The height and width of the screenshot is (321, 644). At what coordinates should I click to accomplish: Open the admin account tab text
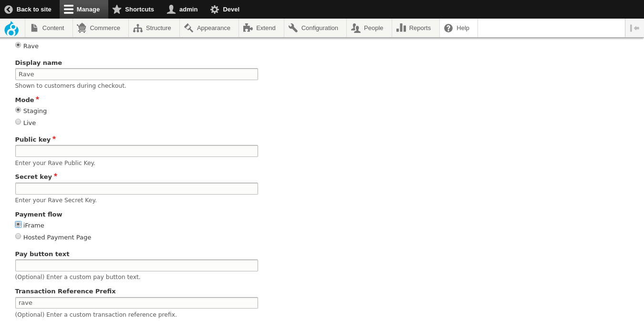188,9
